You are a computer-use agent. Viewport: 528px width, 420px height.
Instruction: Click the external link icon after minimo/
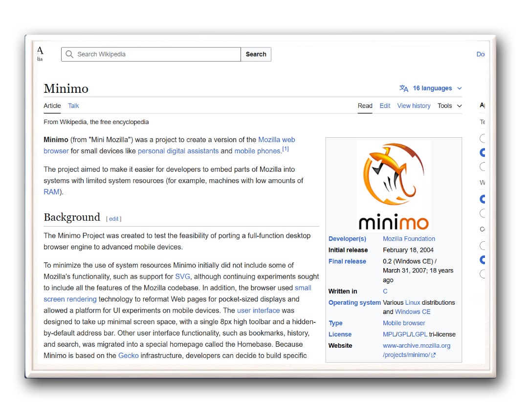click(x=433, y=355)
